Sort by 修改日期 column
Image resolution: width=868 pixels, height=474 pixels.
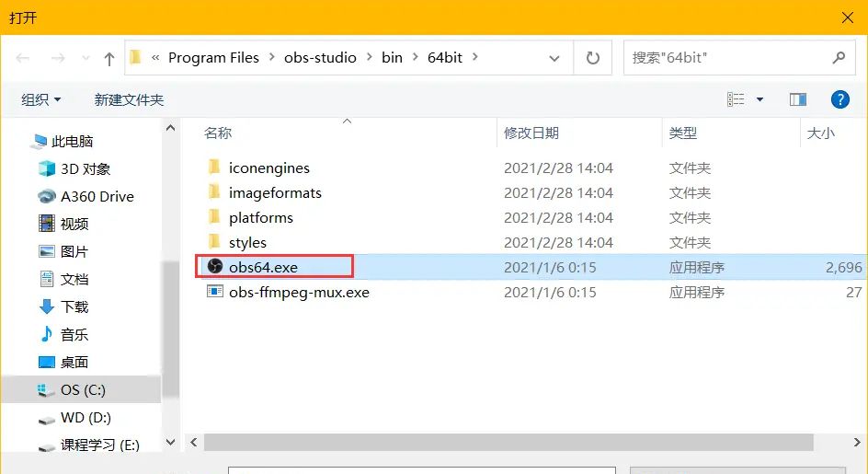(x=531, y=133)
